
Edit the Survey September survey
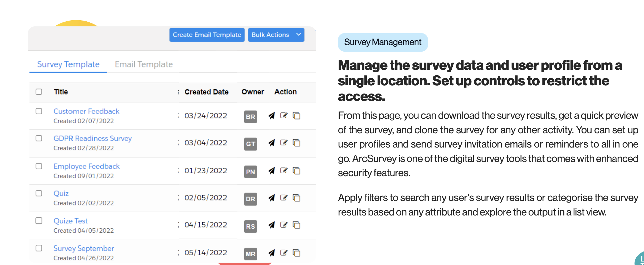click(x=284, y=253)
